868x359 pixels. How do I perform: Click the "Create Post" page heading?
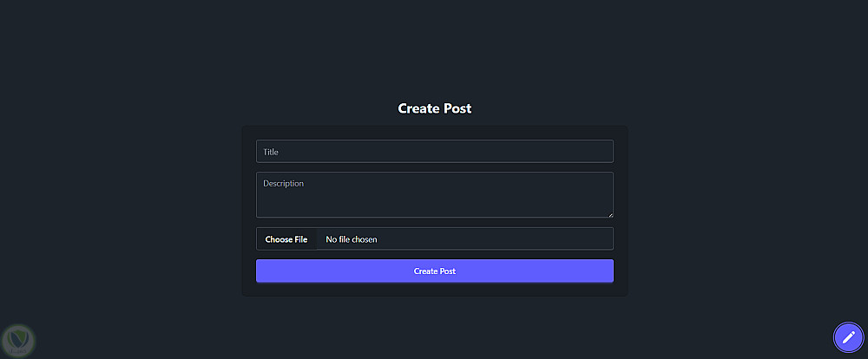tap(434, 108)
